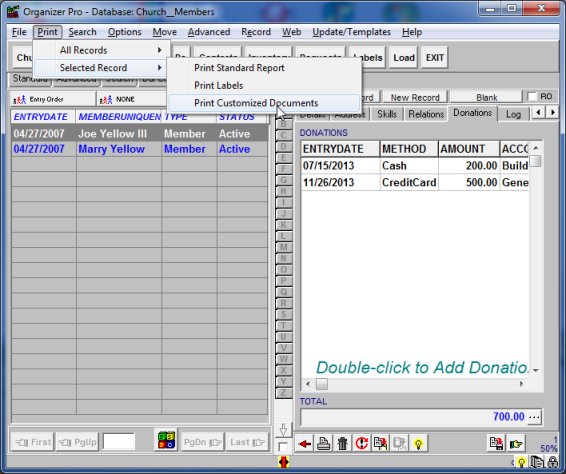This screenshot has width=566, height=474.
Task: Open the File menu
Action: [19, 32]
